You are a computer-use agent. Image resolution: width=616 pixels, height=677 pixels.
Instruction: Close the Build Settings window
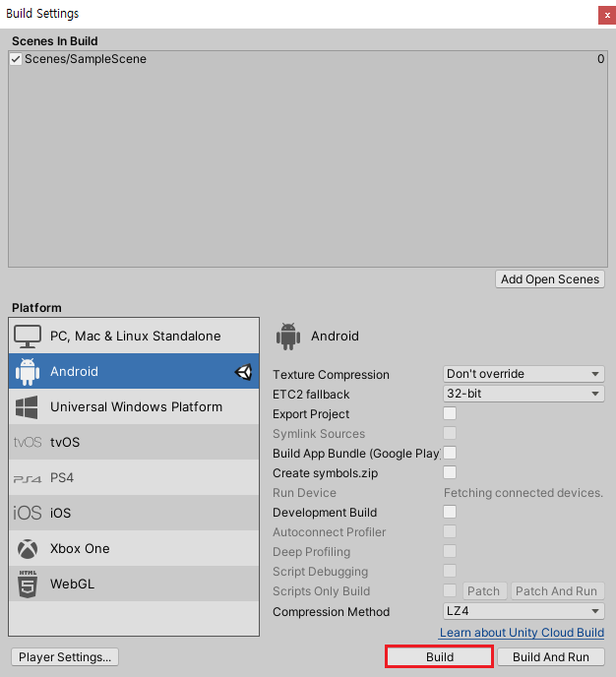tap(607, 16)
